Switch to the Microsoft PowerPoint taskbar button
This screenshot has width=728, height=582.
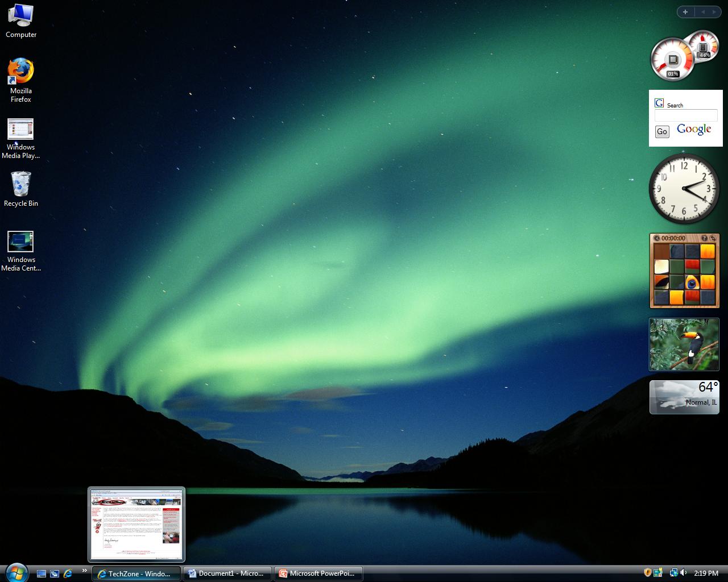point(318,573)
